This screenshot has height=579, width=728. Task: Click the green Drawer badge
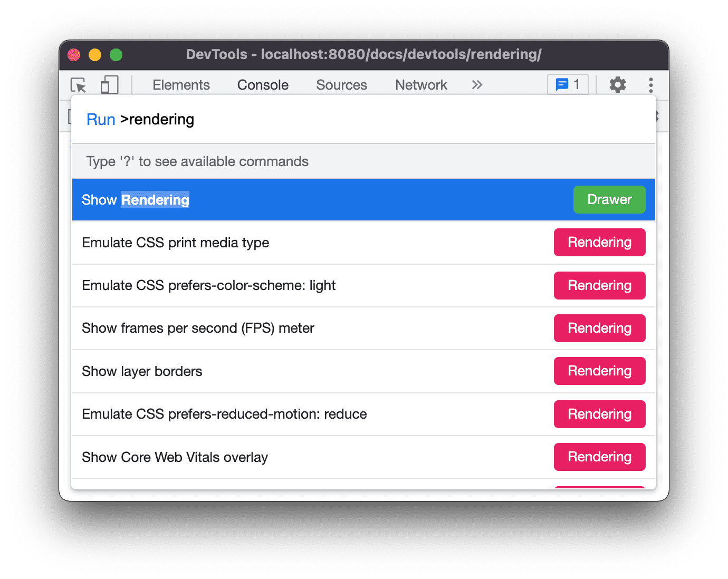tap(609, 199)
